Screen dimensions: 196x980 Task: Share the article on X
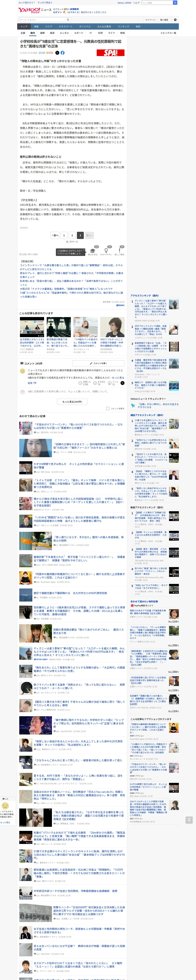(57, 53)
